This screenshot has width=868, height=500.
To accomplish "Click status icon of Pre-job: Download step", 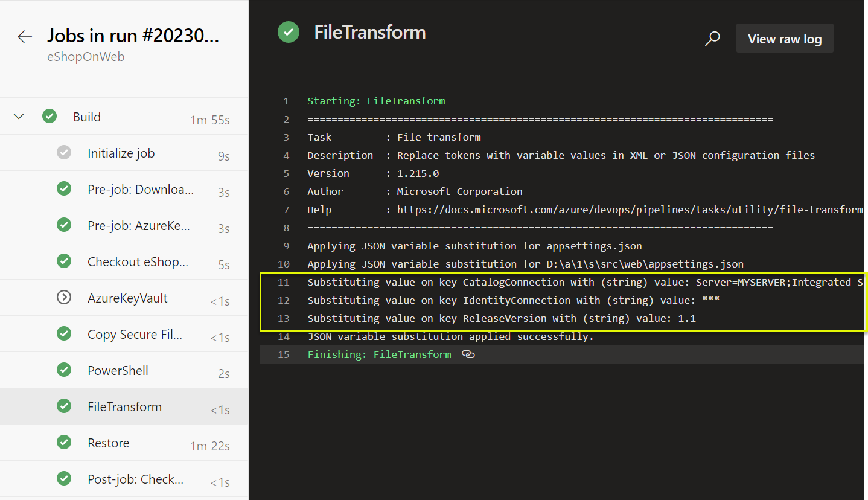I will click(x=64, y=188).
